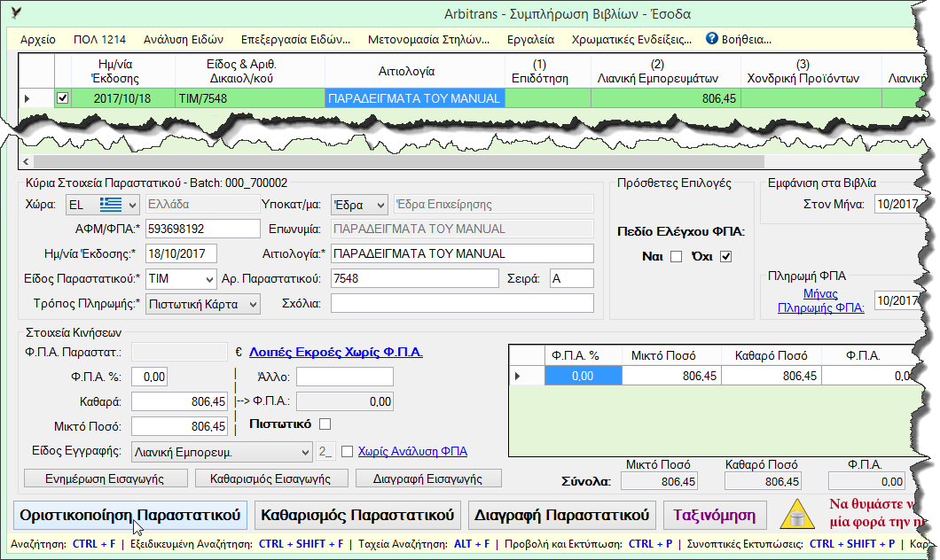The height and width of the screenshot is (560, 940).
Task: Click the Πληρωμή ΦΠΑ month field
Action: (x=897, y=300)
